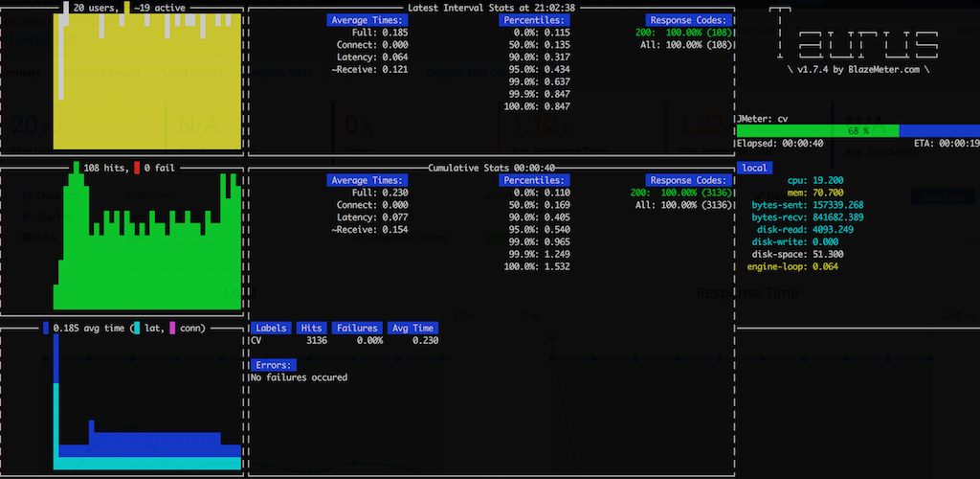Click the 'ETA: 00:00:19' timer

(947, 143)
